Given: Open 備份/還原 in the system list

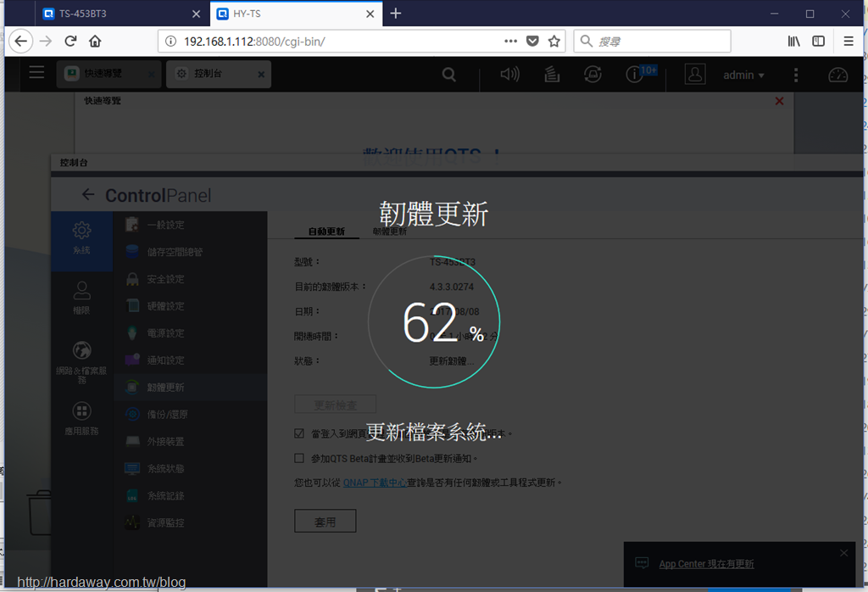Looking at the screenshot, I should [x=190, y=414].
